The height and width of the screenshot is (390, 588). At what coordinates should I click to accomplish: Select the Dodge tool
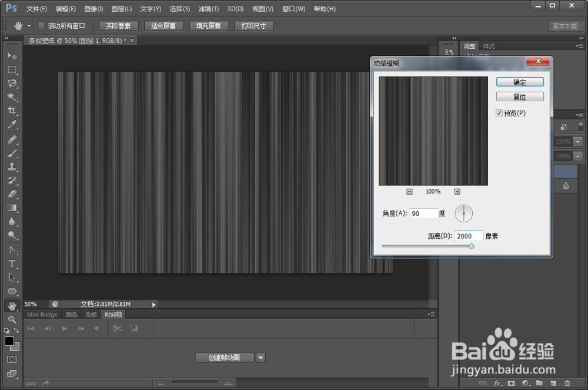point(12,235)
